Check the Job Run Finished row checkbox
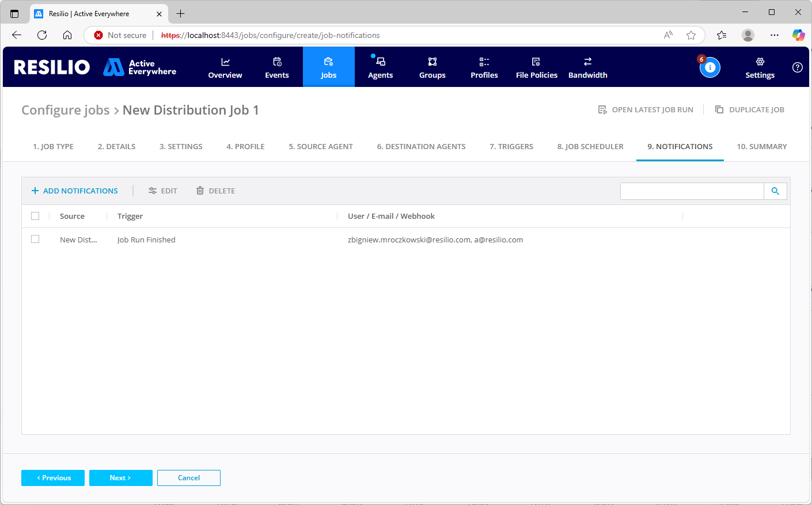812x505 pixels. click(x=35, y=240)
